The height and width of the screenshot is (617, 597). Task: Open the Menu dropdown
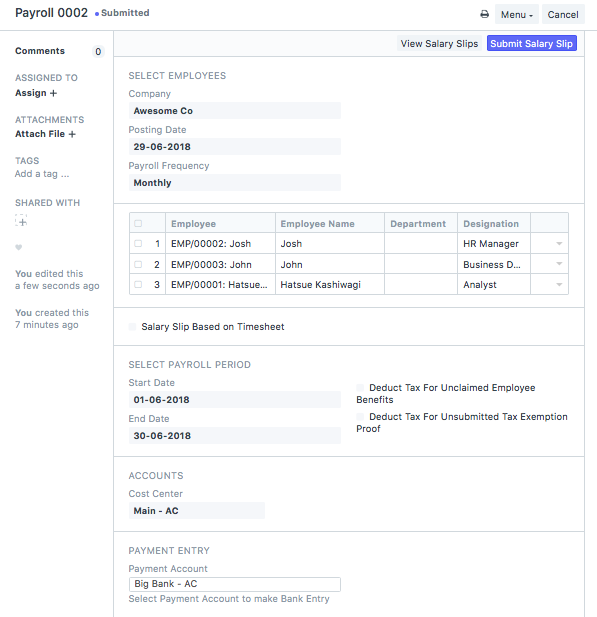(x=516, y=15)
